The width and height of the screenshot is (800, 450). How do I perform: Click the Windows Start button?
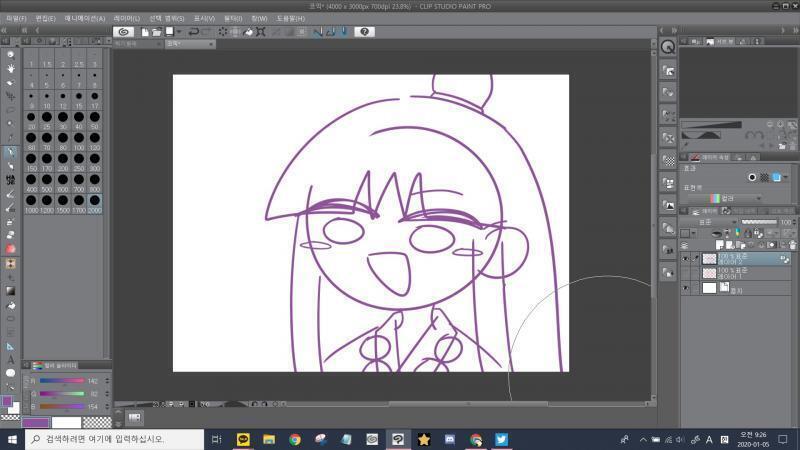(12, 439)
